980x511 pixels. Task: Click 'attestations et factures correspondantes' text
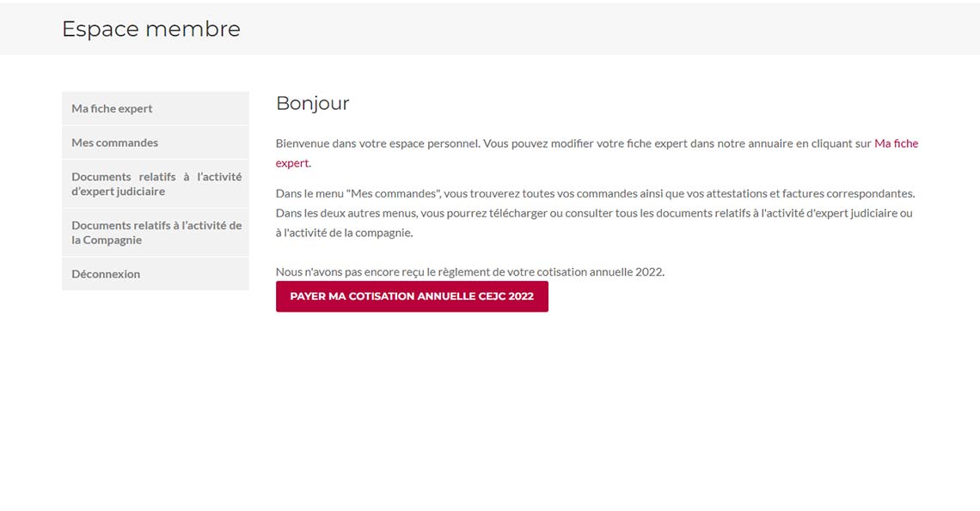811,193
